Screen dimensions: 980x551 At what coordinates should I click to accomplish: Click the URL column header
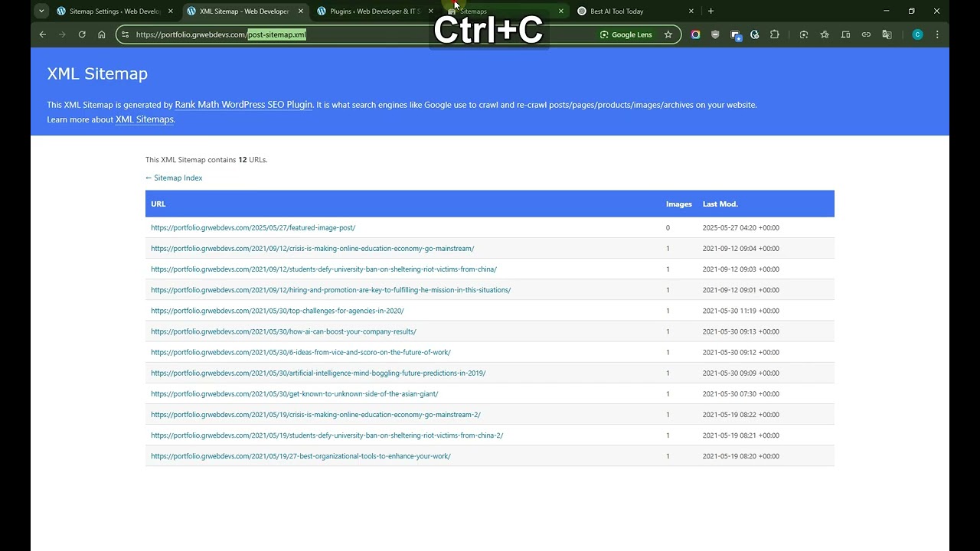158,204
